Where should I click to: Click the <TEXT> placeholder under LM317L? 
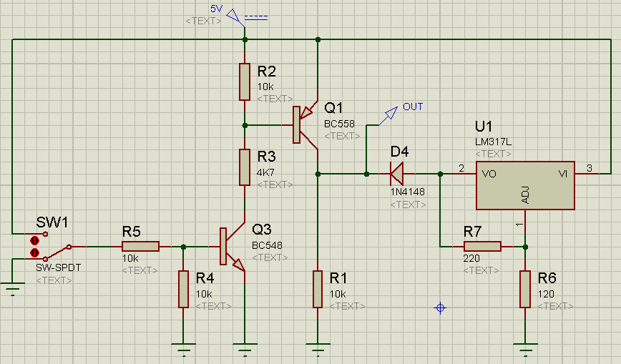[x=493, y=154]
